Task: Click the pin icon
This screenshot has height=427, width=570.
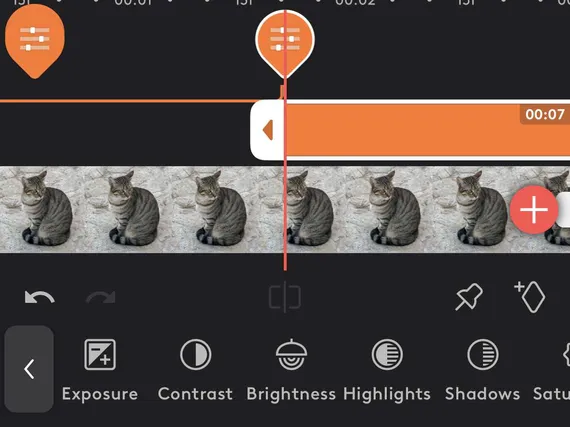Action: [x=469, y=297]
